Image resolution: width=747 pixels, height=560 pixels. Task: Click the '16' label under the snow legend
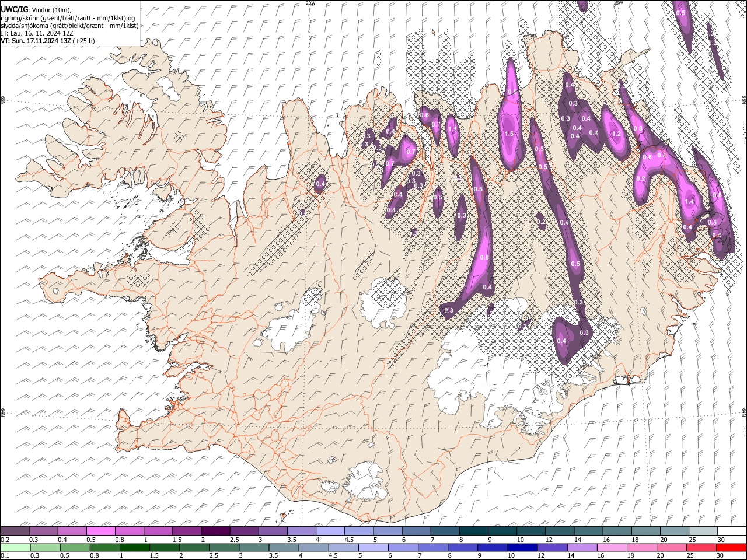(607, 540)
